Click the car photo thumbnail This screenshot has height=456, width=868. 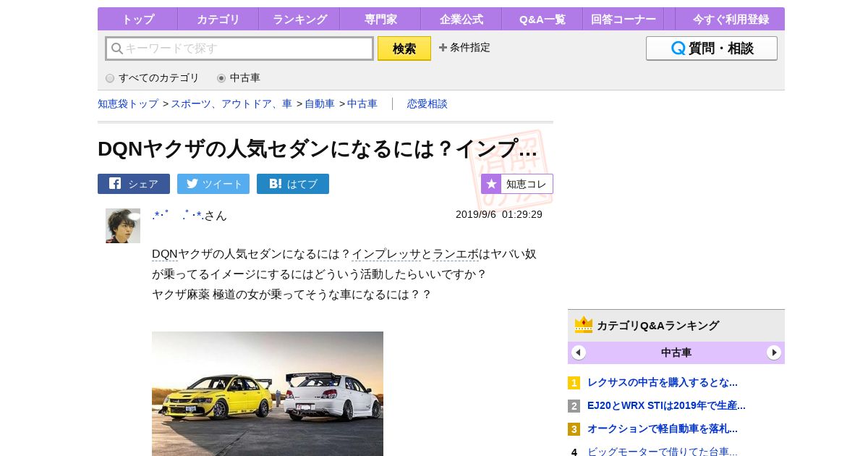(x=268, y=394)
